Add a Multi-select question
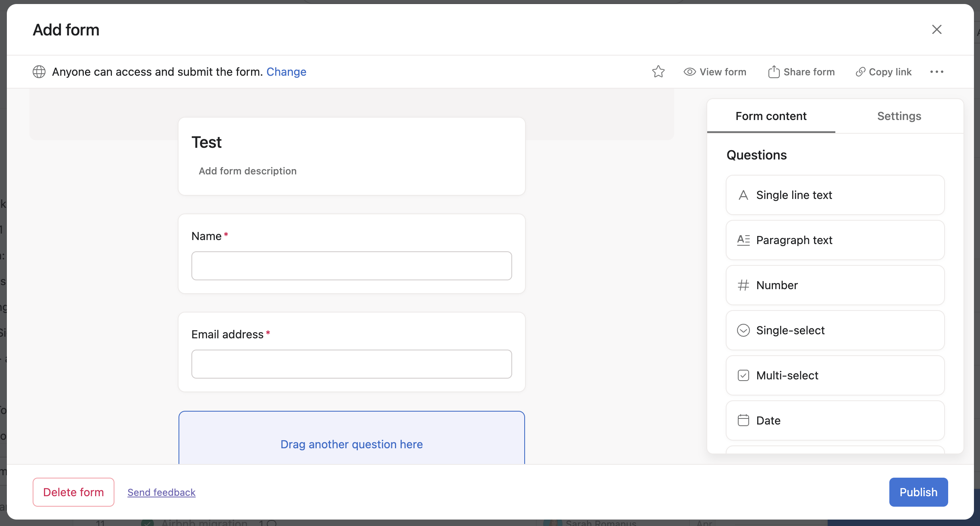Image resolution: width=980 pixels, height=526 pixels. (835, 375)
